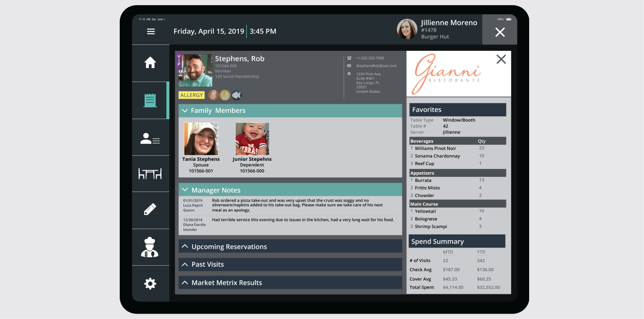Screen dimensions: 644x319
Task: Select Tania Stephens family member photo
Action: point(201,139)
